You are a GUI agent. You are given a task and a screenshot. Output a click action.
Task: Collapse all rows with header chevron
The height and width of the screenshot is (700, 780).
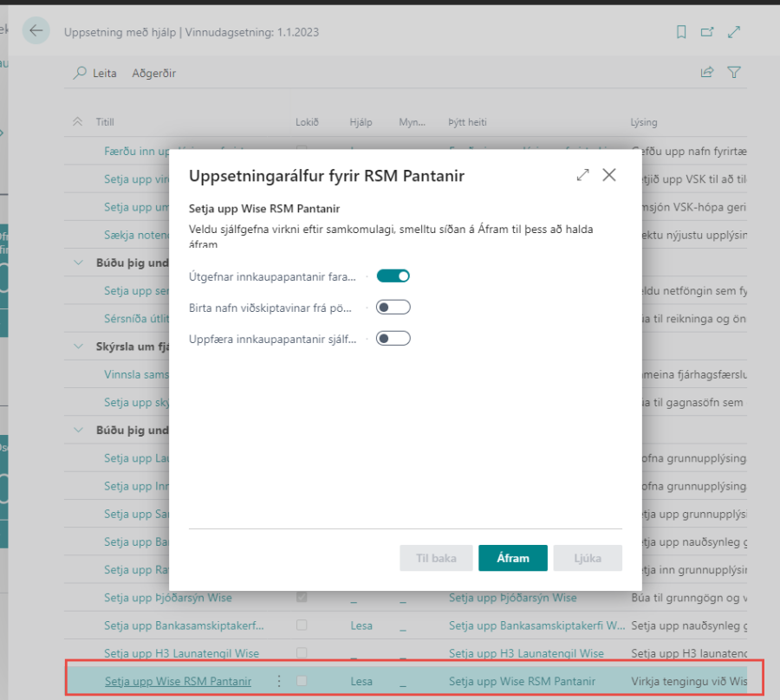(x=78, y=123)
